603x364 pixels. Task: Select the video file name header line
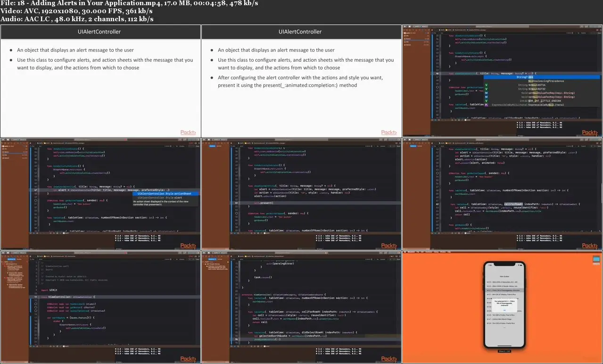click(129, 3)
